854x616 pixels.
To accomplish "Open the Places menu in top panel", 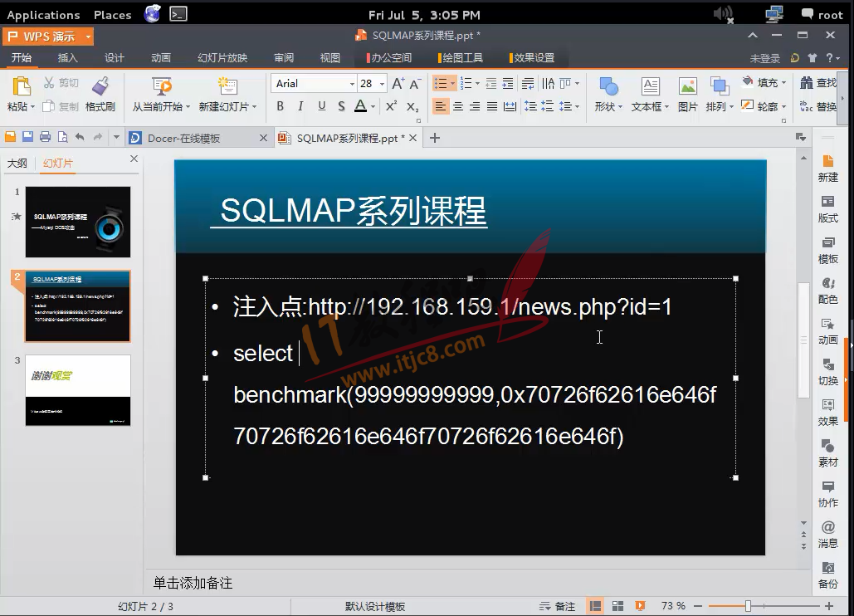I will (112, 15).
